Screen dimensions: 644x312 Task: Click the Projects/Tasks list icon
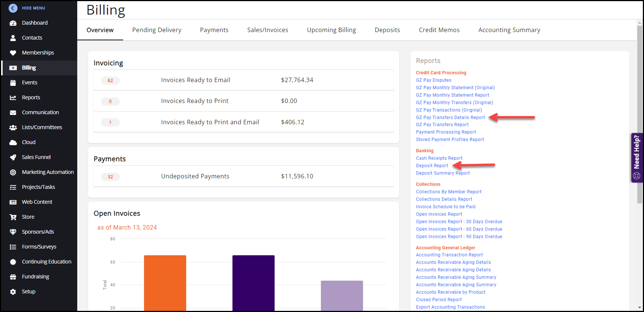(x=13, y=187)
